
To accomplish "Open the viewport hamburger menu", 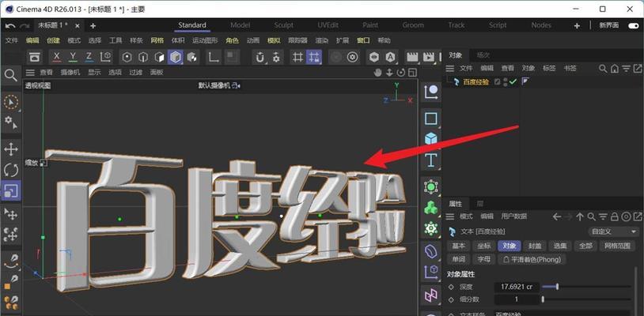I will click(30, 73).
